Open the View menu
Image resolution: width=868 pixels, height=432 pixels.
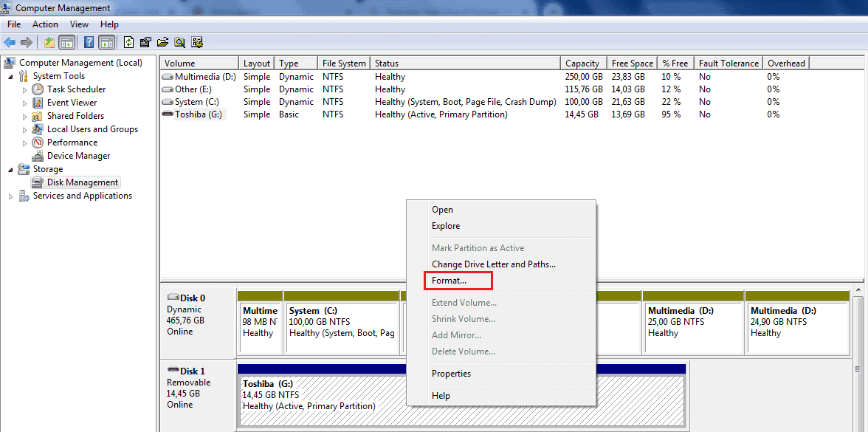(x=79, y=24)
